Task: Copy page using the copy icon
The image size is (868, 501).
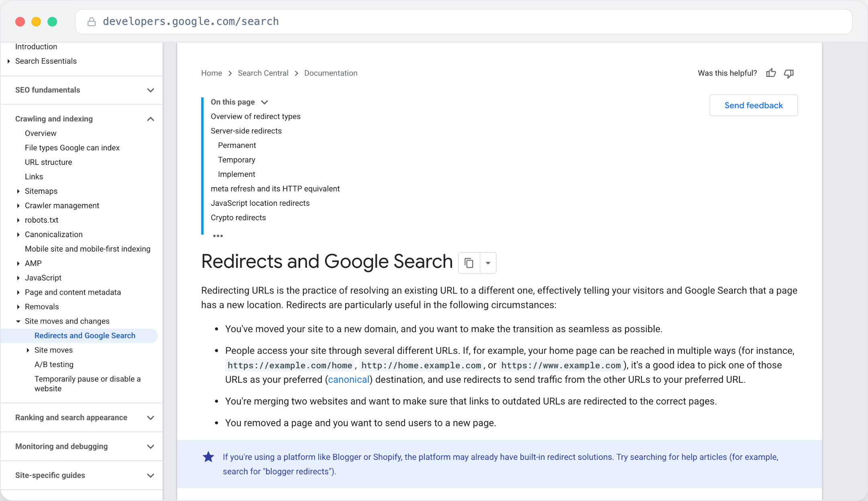Action: click(469, 263)
